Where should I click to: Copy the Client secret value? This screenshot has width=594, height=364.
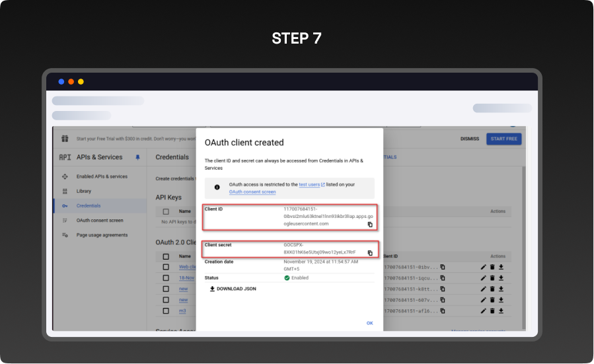(370, 253)
